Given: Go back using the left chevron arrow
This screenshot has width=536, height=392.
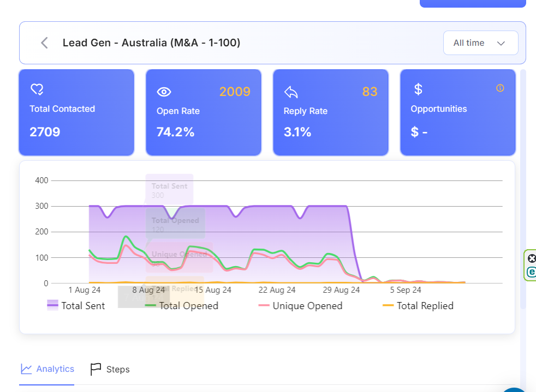Looking at the screenshot, I should click(44, 43).
